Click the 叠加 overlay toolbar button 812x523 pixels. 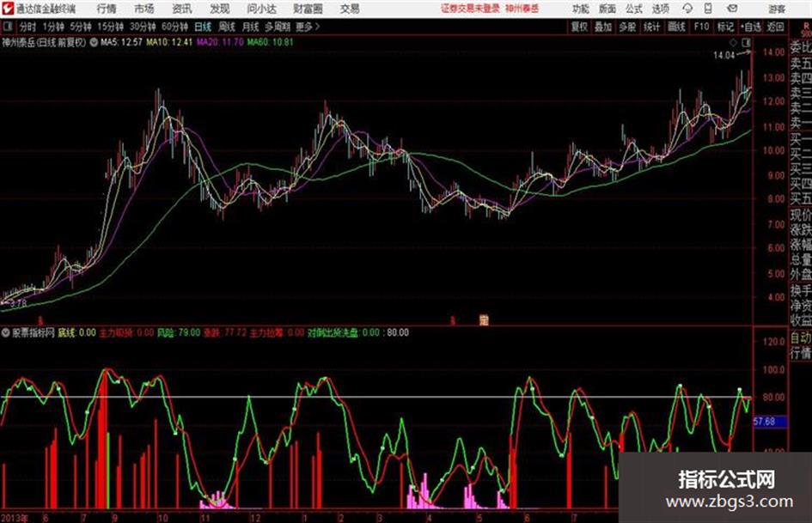coord(603,27)
